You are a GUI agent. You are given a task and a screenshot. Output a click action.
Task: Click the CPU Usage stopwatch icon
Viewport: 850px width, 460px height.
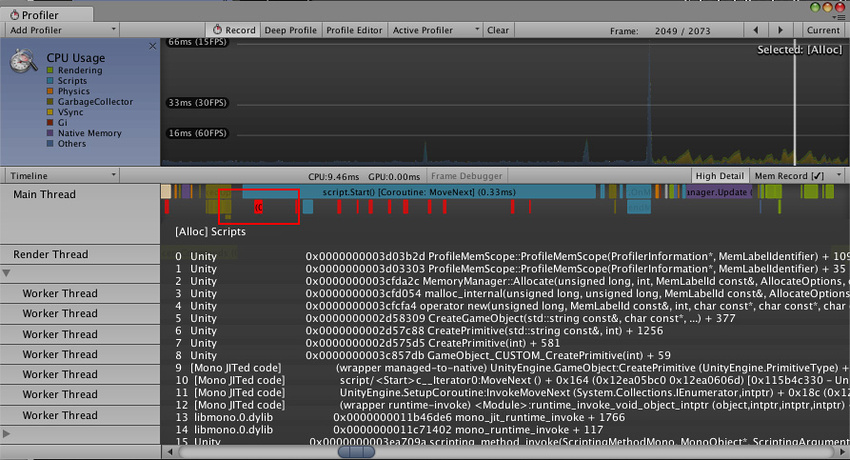(x=24, y=63)
